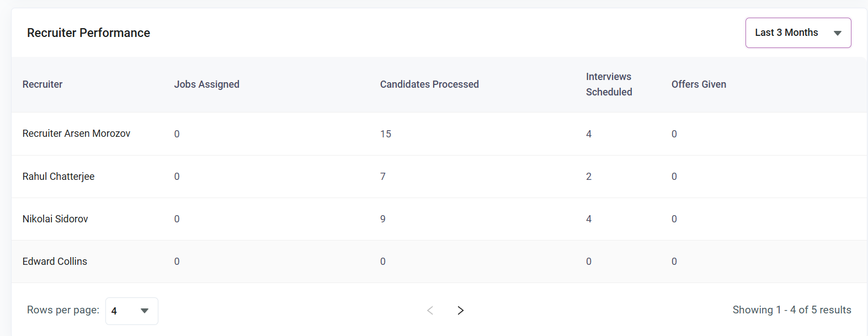Click Rahul Chatterjee's interviews scheduled value 2
Viewport: 868px width, 336px height.
pos(589,177)
